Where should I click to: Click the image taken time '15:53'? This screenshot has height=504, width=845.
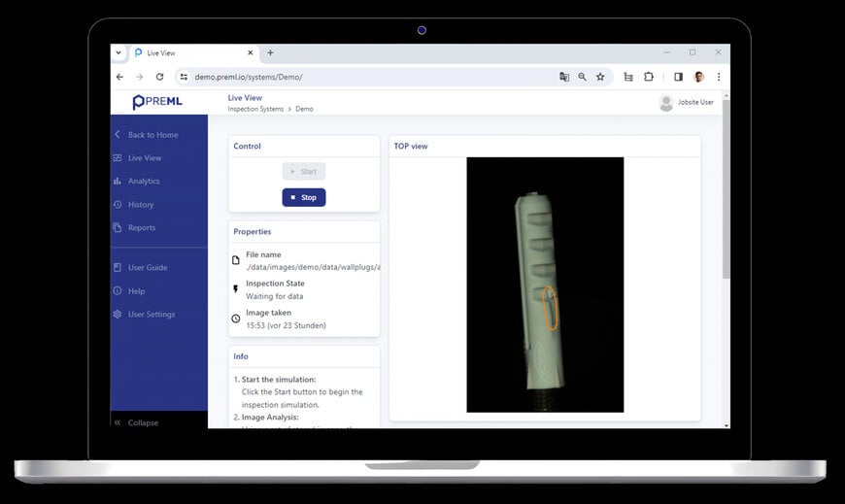(x=286, y=325)
